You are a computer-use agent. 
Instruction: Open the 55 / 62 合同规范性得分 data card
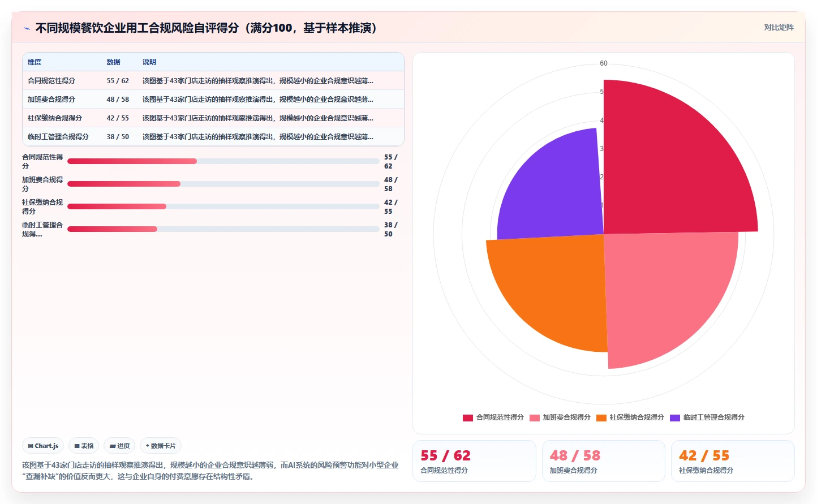coord(474,461)
